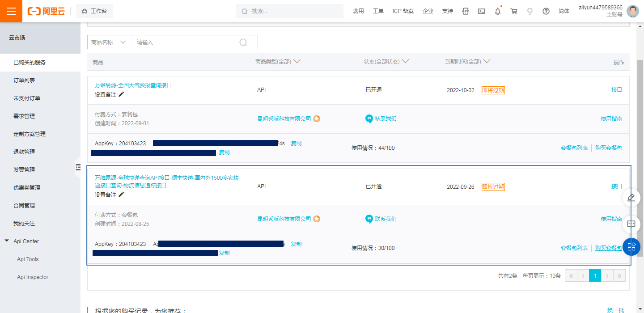This screenshot has height=313, width=644.
Task: Expand the 状态(全部状态) column filter
Action: (386, 62)
